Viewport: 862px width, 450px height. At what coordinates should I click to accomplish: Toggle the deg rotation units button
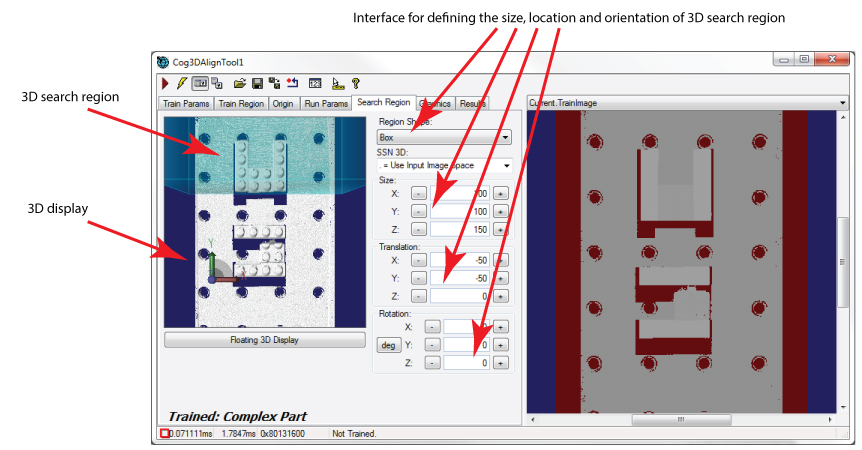(x=387, y=345)
